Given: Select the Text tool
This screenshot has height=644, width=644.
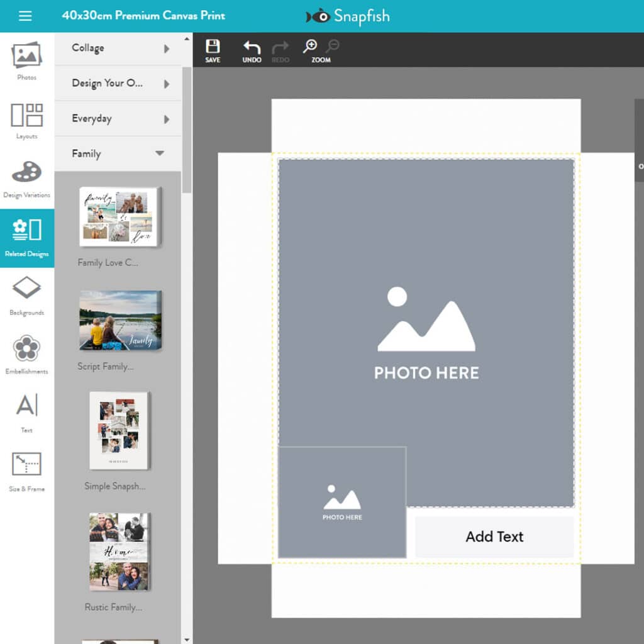Looking at the screenshot, I should pos(26,413).
